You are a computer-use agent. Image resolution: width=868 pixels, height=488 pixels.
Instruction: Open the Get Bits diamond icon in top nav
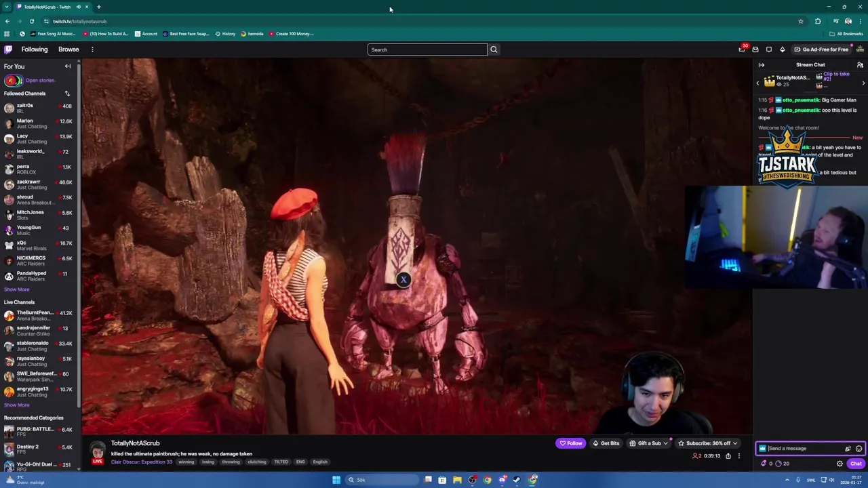[782, 49]
